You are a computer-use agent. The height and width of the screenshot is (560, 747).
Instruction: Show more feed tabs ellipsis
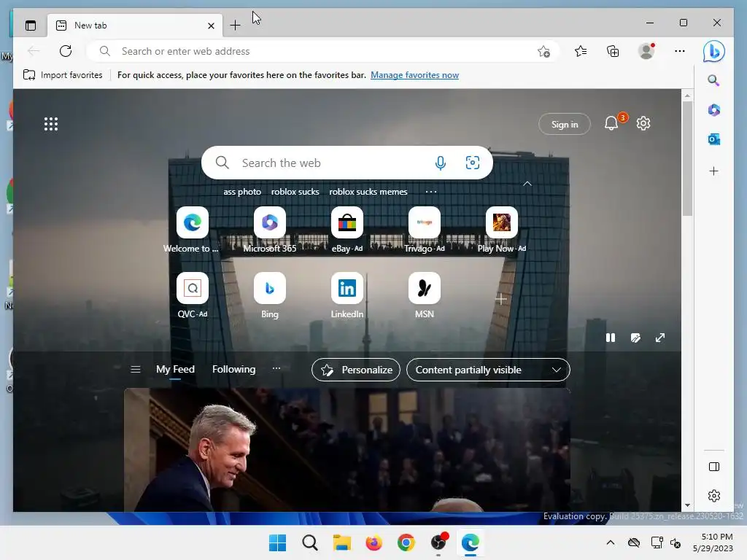(276, 368)
